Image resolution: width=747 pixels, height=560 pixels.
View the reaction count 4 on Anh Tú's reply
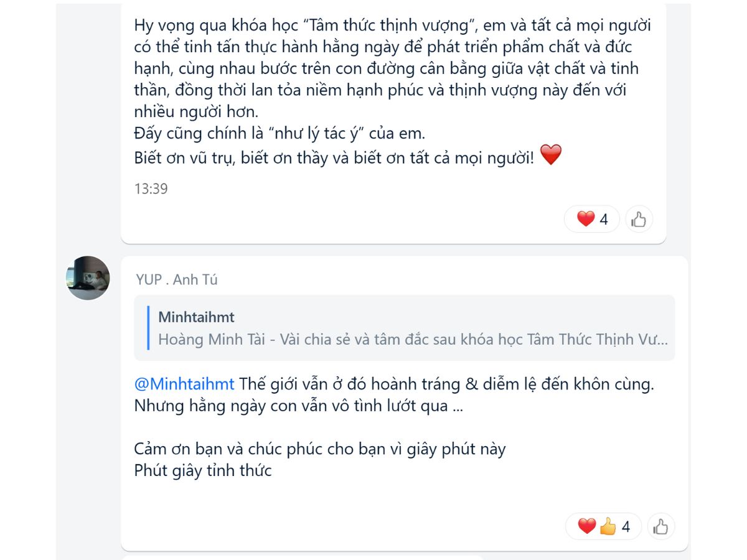click(626, 527)
